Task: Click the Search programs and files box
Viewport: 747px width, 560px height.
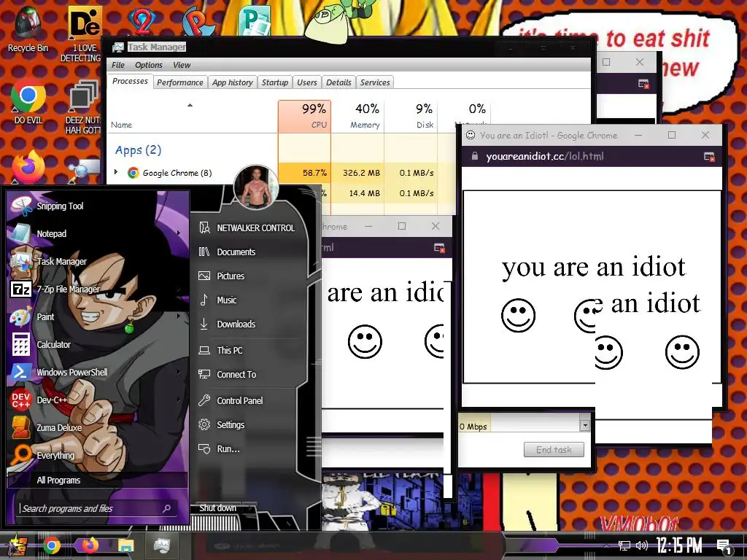Action: [96, 508]
